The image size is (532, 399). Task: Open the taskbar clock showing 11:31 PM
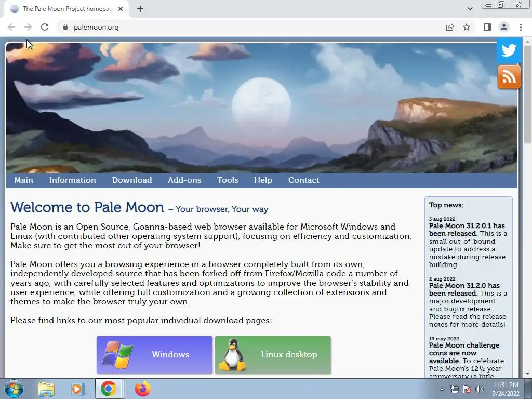pyautogui.click(x=506, y=389)
